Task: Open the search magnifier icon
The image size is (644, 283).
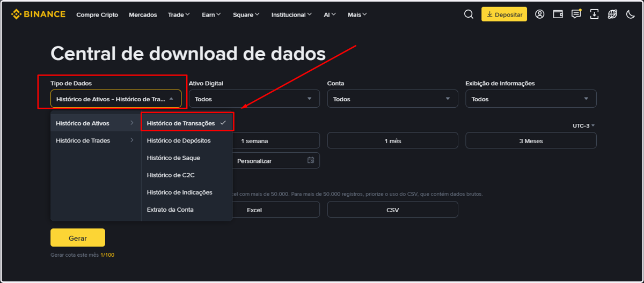Action: point(469,14)
